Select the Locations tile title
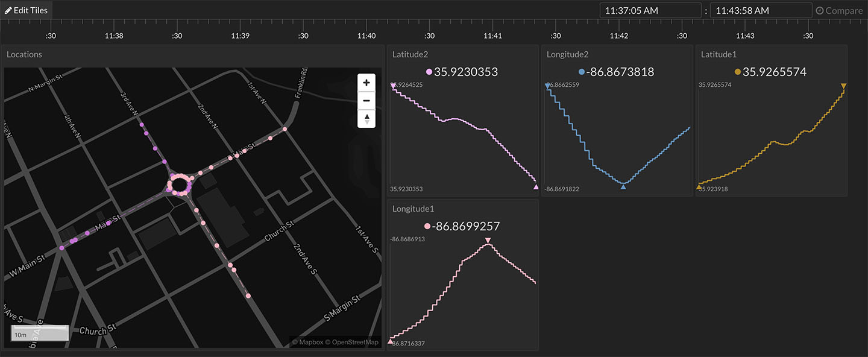868x357 pixels. [24, 54]
